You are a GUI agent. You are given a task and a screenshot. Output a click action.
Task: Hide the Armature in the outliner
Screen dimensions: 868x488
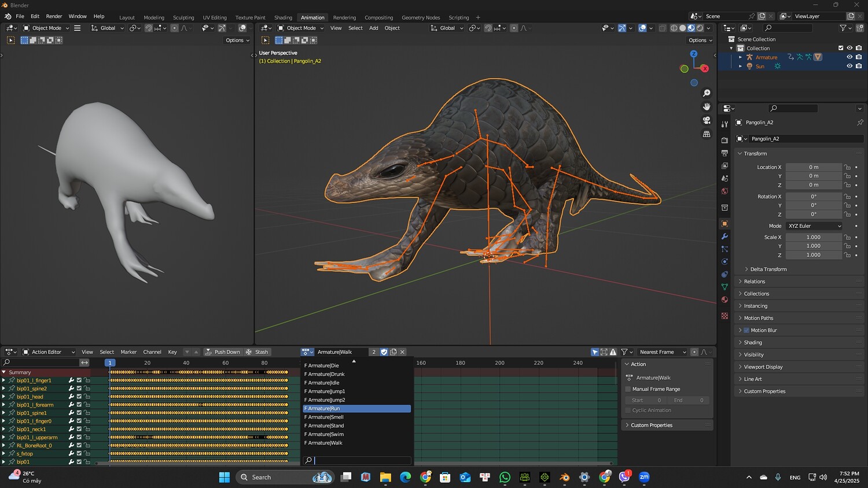pos(849,57)
